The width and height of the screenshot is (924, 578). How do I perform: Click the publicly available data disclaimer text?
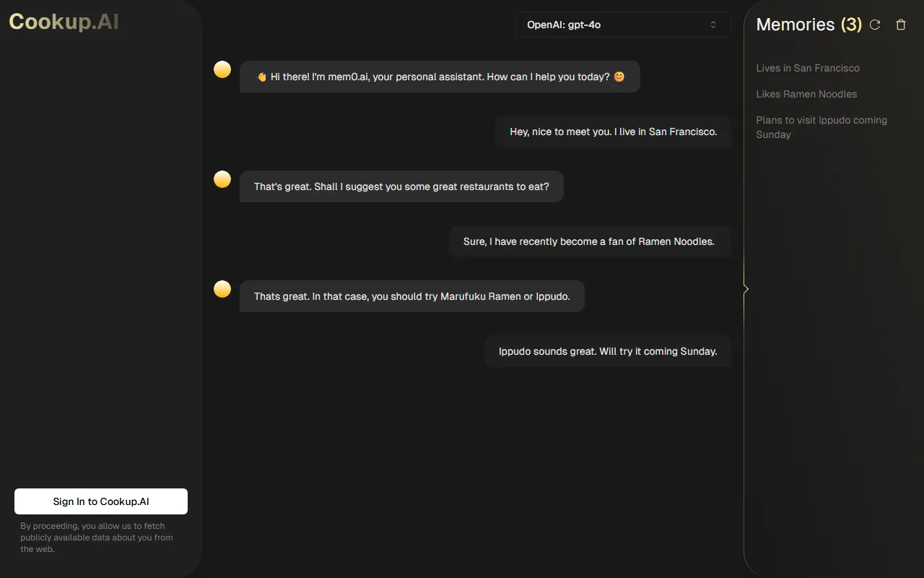click(x=97, y=538)
